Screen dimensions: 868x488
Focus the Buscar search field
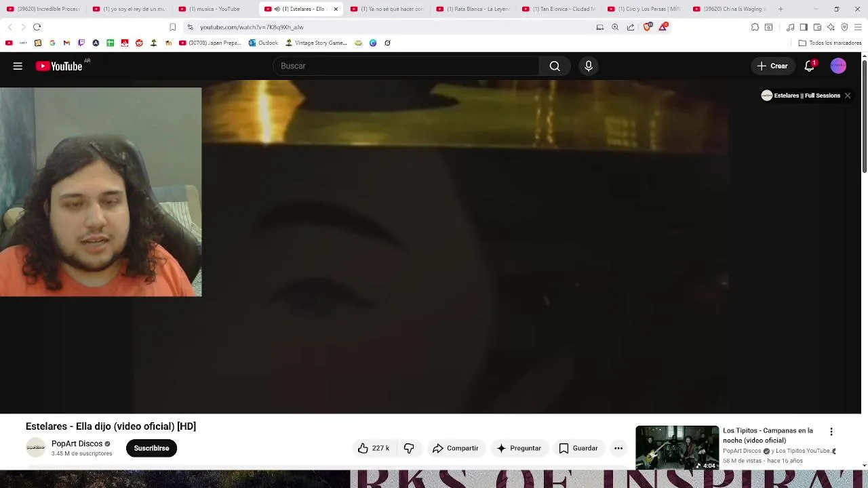pyautogui.click(x=406, y=66)
